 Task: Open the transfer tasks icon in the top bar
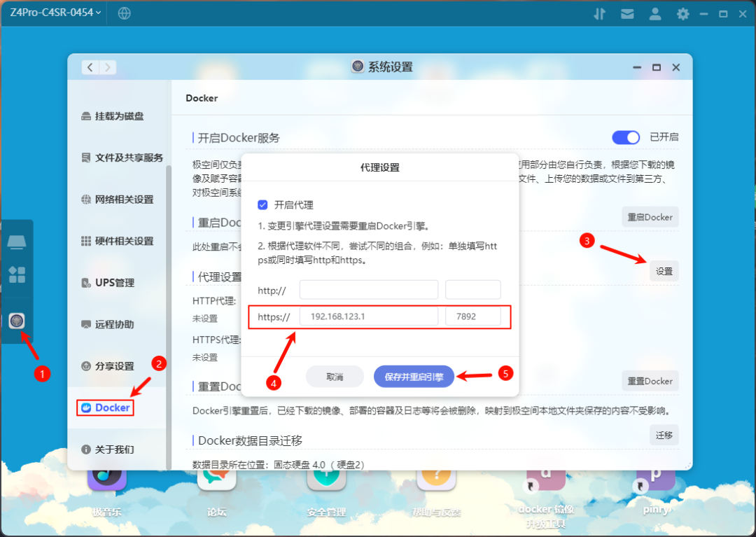click(599, 13)
